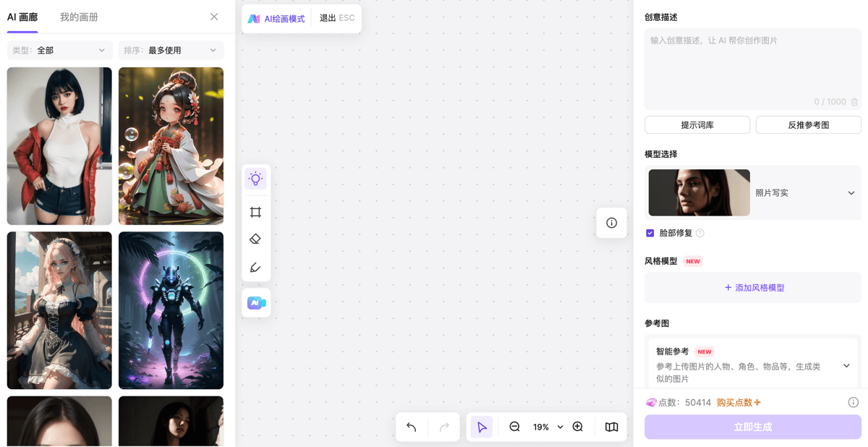
Task: Click the 反推参考图 button
Action: pos(809,125)
